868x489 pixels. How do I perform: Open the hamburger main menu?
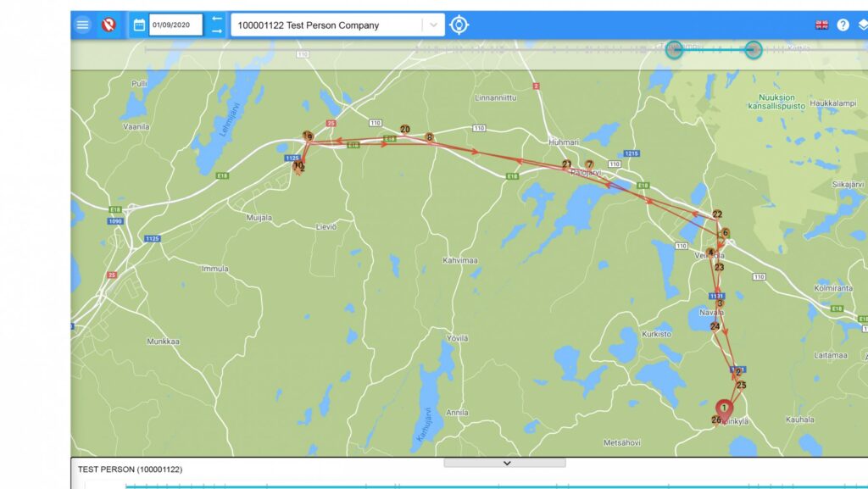pos(82,25)
